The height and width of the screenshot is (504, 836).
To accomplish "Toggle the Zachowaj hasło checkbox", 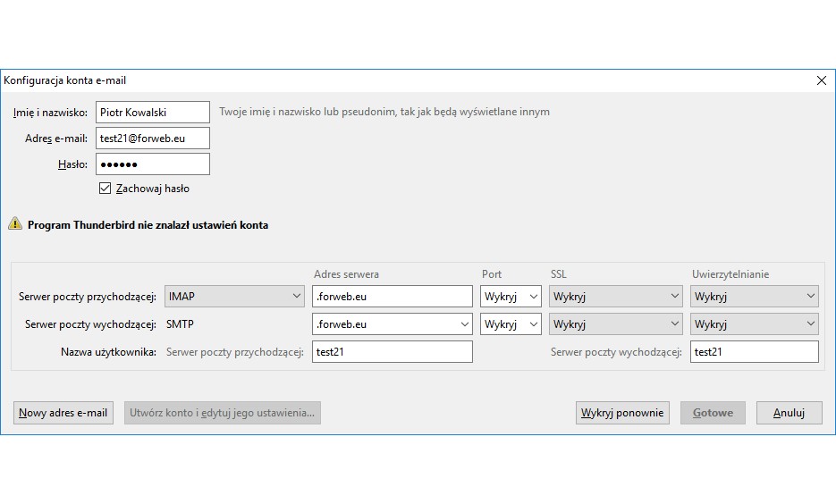I will (106, 189).
